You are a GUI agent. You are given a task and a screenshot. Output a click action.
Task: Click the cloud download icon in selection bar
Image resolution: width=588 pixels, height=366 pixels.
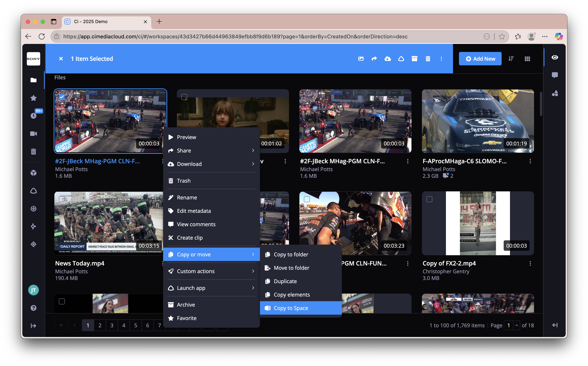387,59
